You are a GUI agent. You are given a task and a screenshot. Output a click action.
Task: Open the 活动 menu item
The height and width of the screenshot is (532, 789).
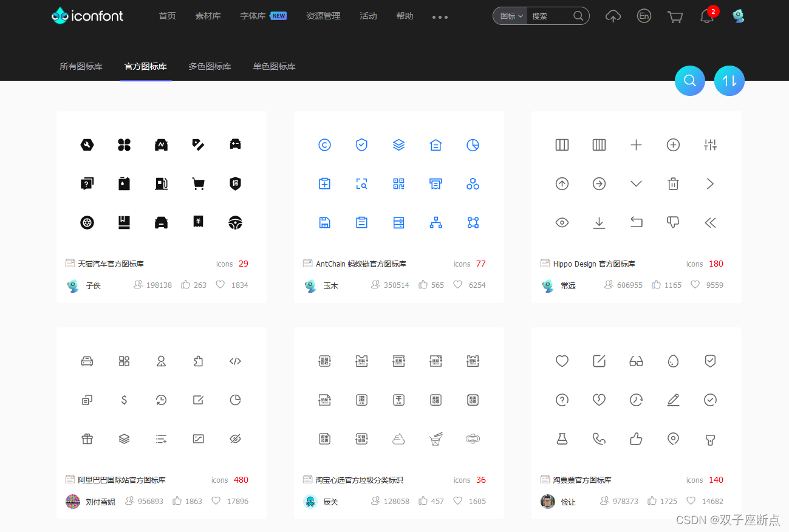[x=368, y=16]
